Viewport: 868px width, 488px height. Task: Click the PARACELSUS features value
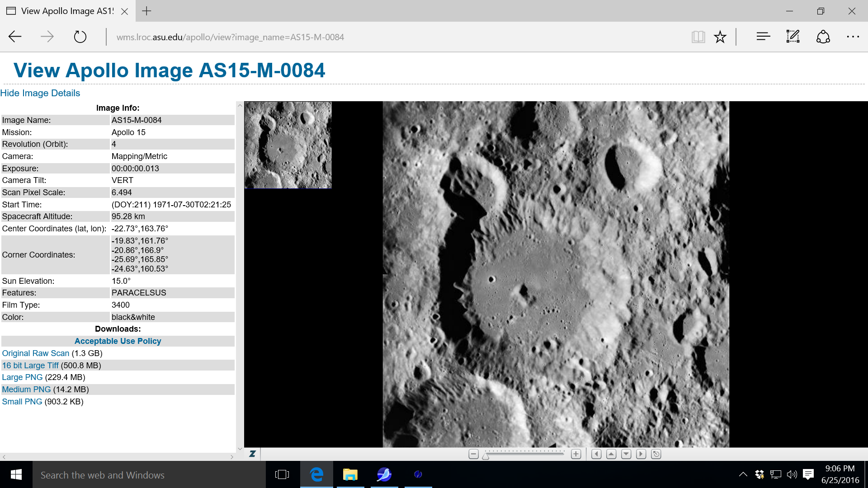click(x=139, y=293)
